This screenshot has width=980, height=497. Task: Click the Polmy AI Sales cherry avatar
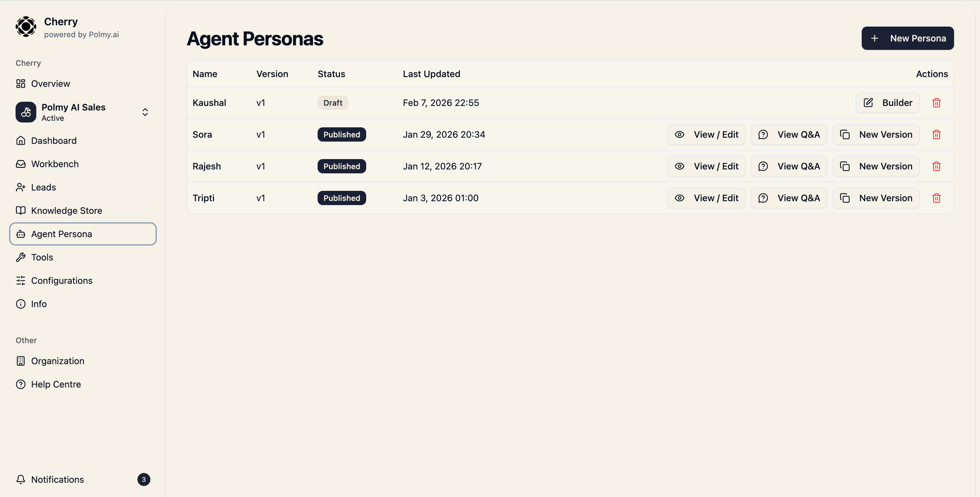pos(26,112)
